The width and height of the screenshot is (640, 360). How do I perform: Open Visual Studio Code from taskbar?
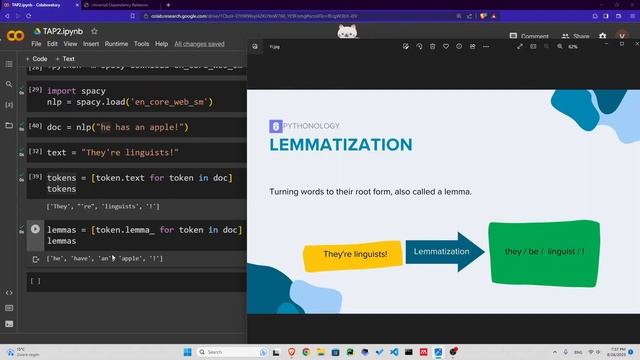pos(394,352)
